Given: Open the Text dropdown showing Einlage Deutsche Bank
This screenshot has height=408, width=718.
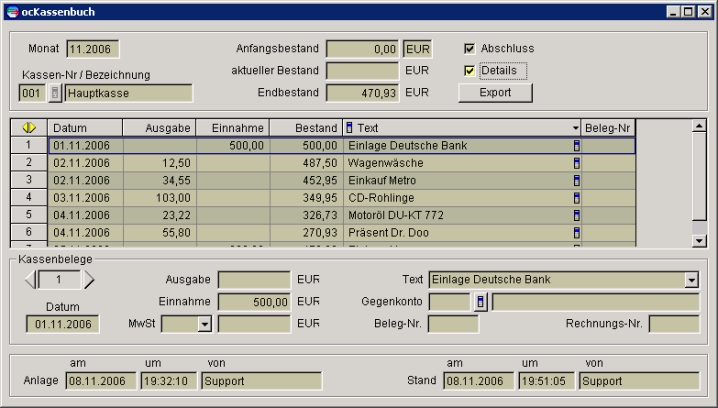Looking at the screenshot, I should (691, 280).
